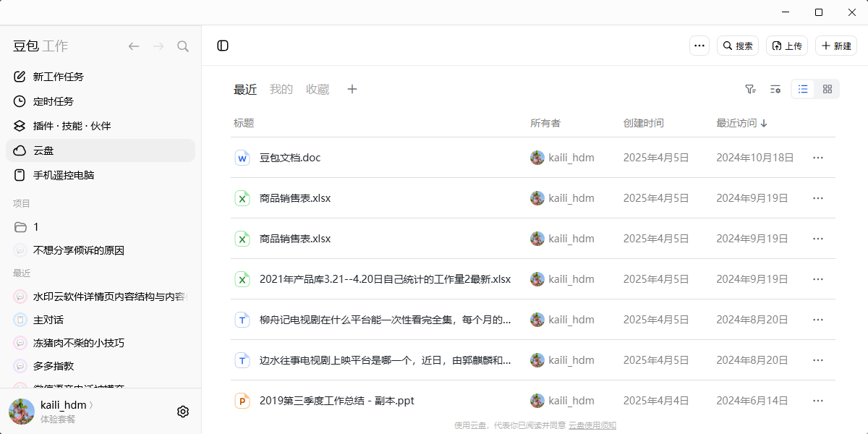
Task: Open more options for 2021年产品库 row
Action: (x=818, y=279)
